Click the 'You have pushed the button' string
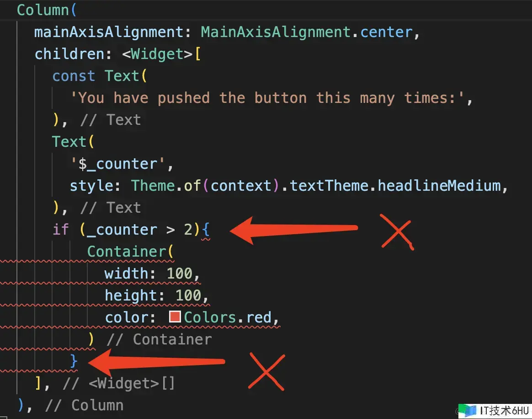This screenshot has height=419, width=532. [267, 98]
